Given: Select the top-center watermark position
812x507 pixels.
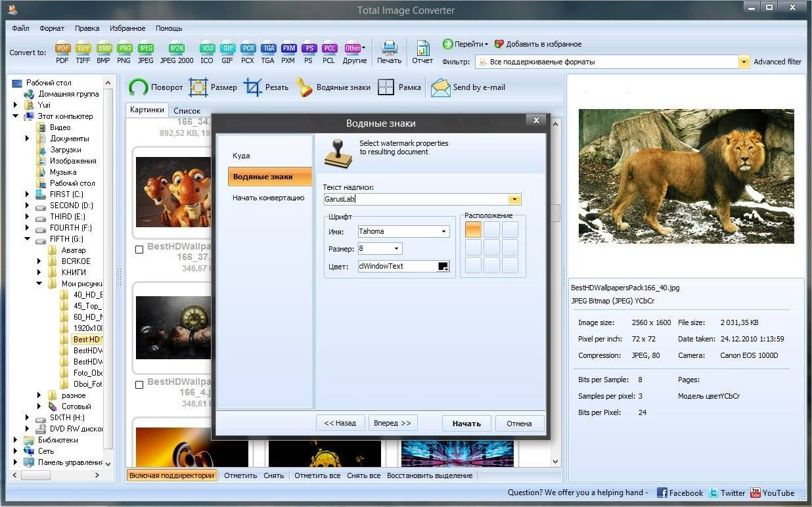Looking at the screenshot, I should [x=491, y=230].
